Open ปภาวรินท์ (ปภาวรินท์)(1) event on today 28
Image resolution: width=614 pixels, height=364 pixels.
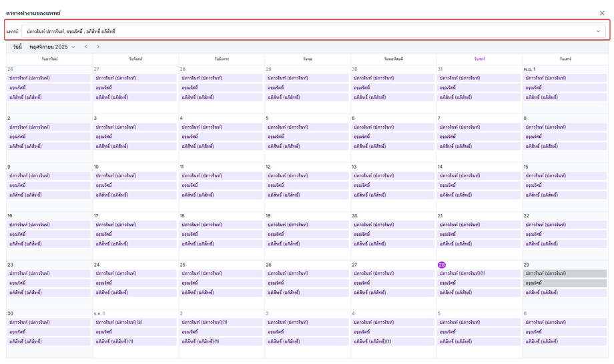(479, 273)
